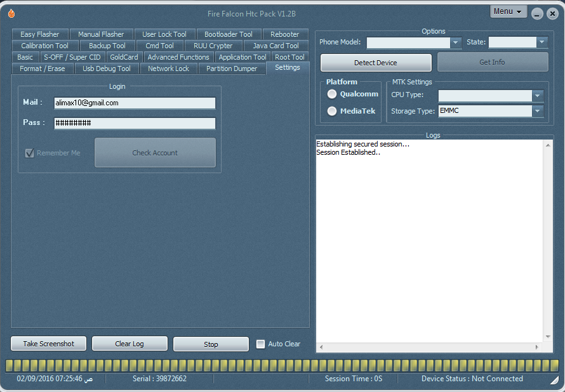Open the S-OFF / Super CID tab
Viewport: 565px width, 392px height.
(x=72, y=57)
